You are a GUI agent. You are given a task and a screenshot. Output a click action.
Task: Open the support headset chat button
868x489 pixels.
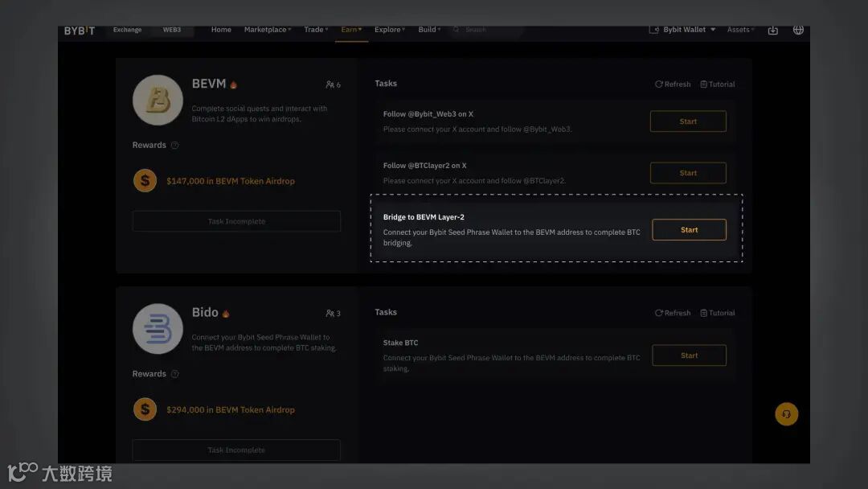coord(786,413)
